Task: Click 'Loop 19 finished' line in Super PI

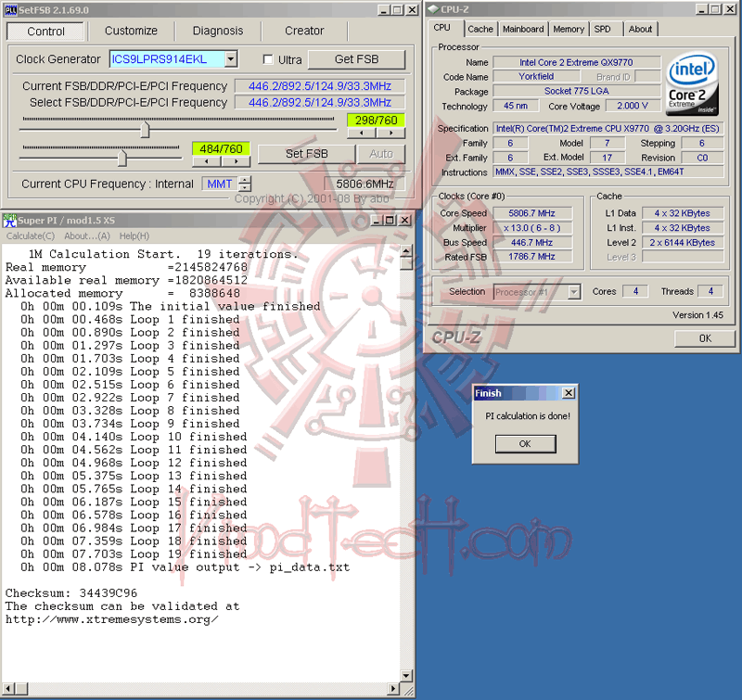Action: [x=134, y=554]
